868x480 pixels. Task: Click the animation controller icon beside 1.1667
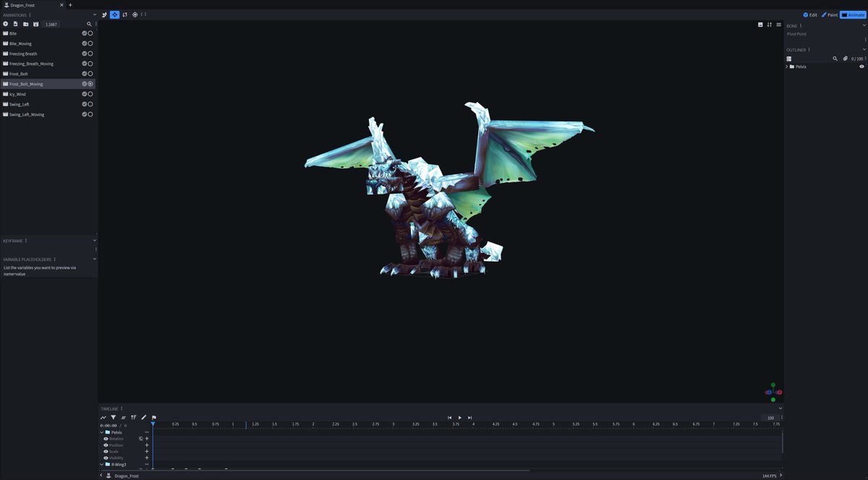(x=35, y=24)
